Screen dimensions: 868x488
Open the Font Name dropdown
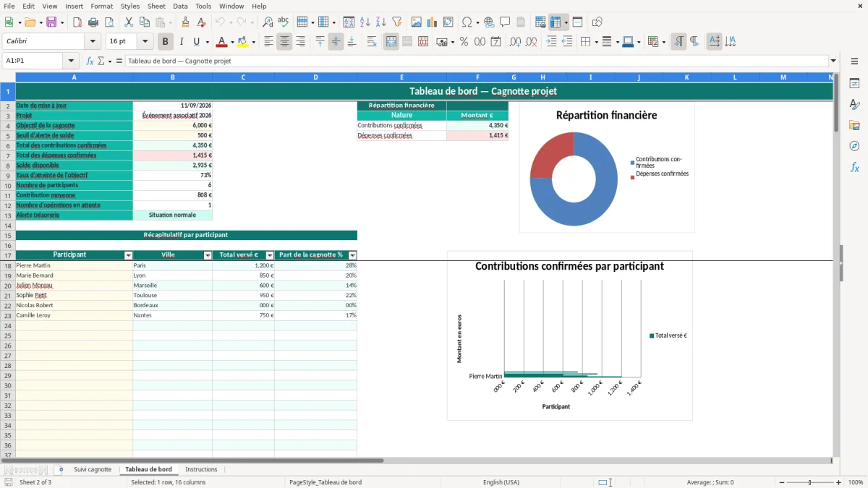coord(93,42)
